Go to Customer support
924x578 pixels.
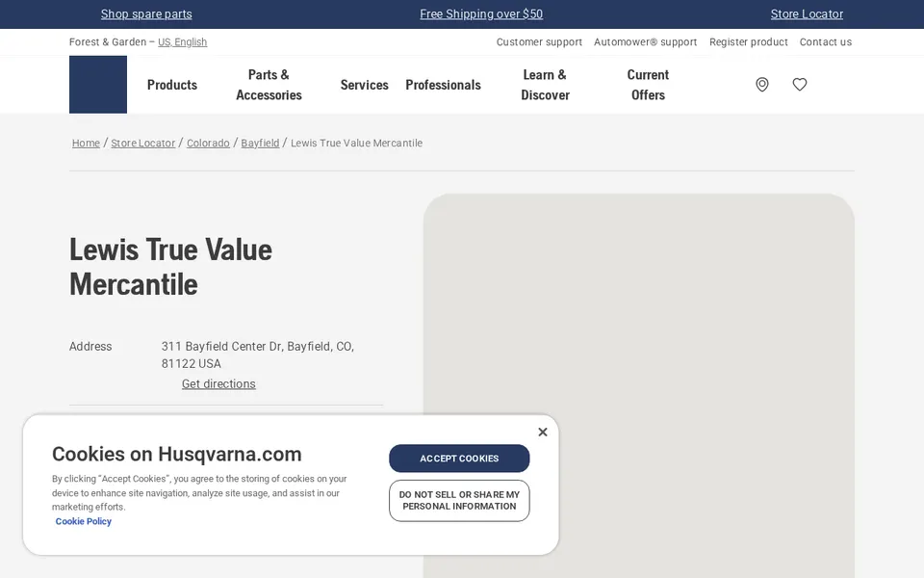[539, 41]
